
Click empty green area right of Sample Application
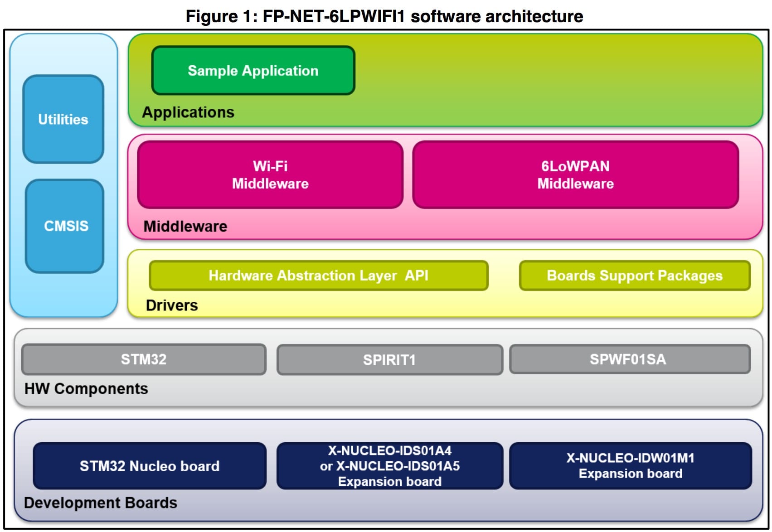coord(544,77)
